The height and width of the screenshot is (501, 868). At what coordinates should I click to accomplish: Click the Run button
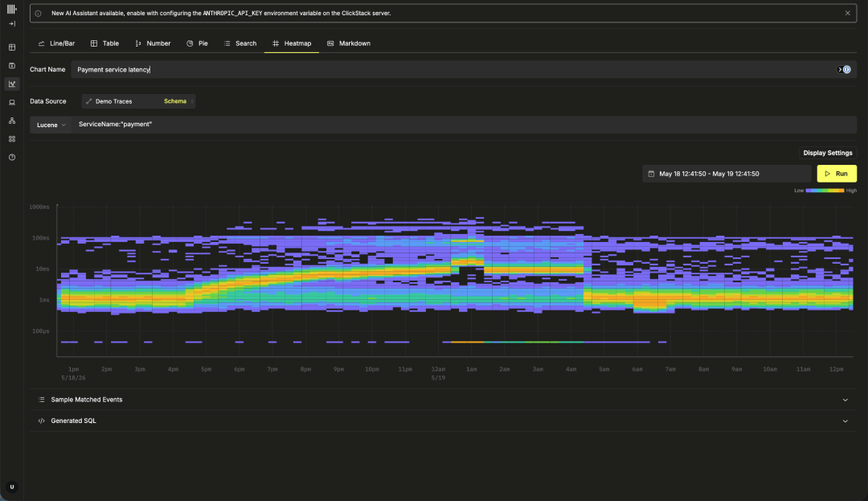(837, 174)
